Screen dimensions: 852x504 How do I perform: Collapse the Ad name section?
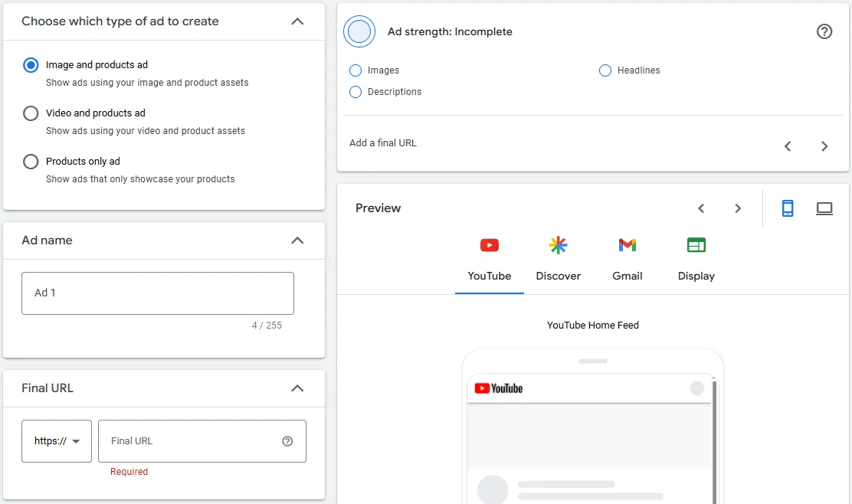click(x=297, y=240)
